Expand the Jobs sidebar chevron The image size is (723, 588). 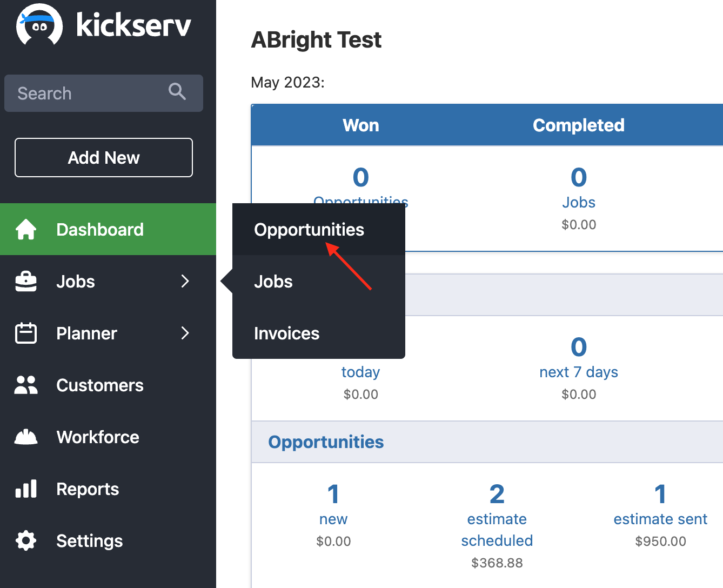[185, 281]
